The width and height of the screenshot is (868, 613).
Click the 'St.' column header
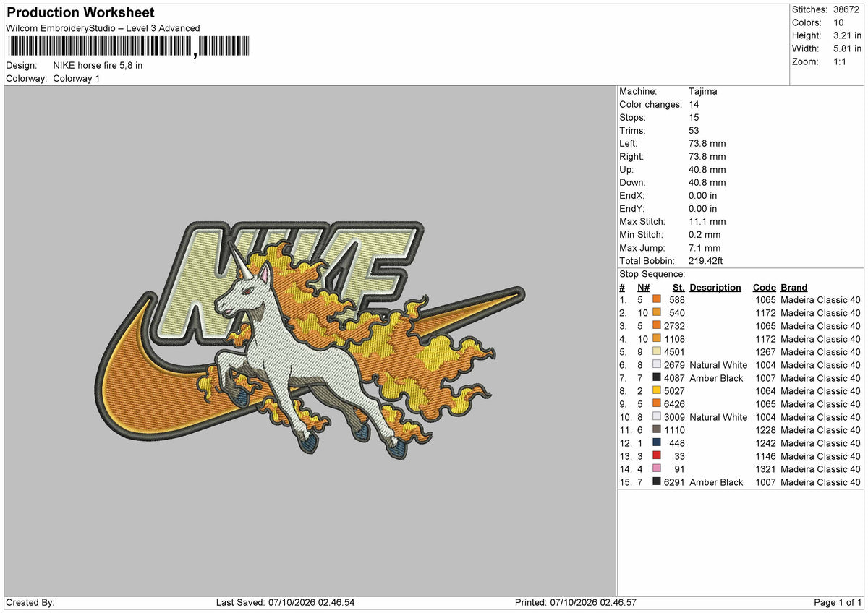coord(679,287)
